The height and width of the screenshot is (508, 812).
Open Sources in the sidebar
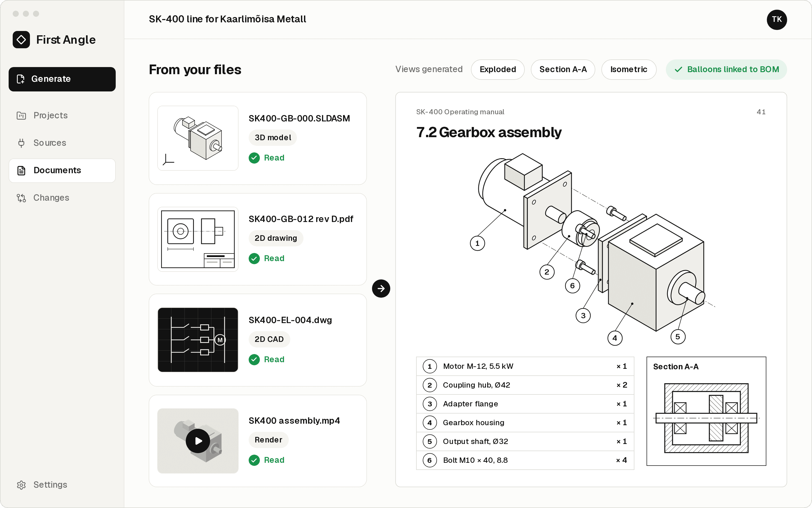62,143
